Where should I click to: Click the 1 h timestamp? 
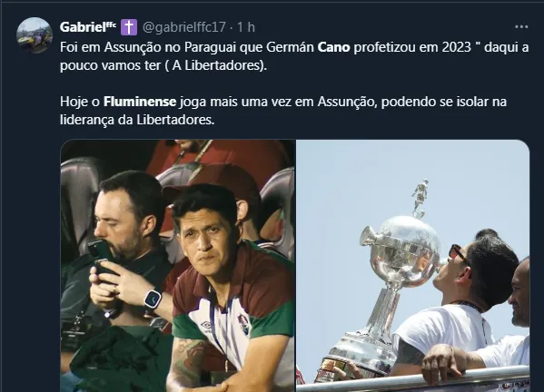(245, 27)
